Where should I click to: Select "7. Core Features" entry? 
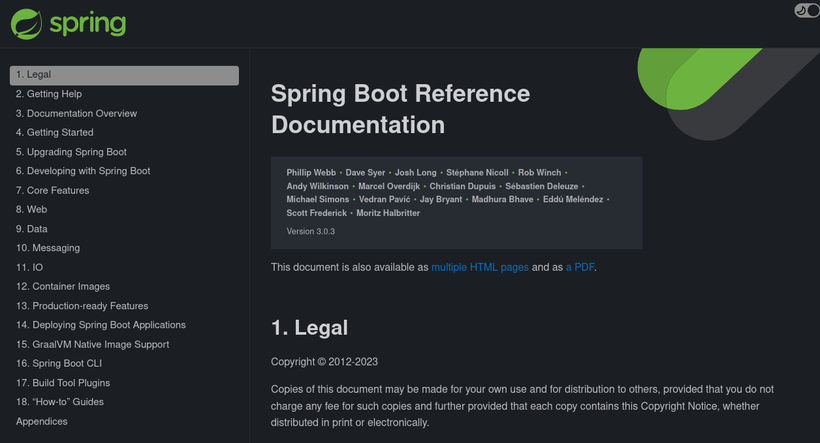pyautogui.click(x=52, y=190)
